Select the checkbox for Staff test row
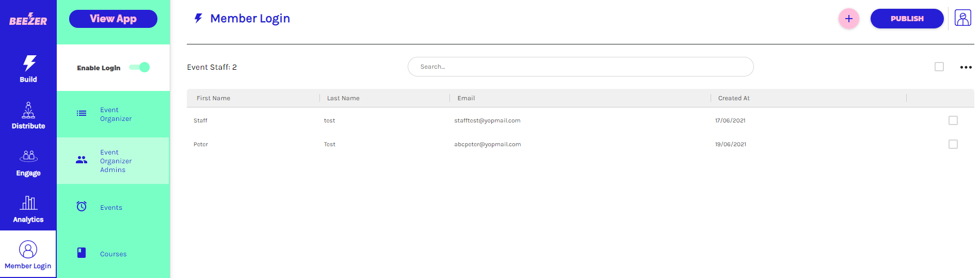Viewport: 980px width, 278px height. click(953, 120)
